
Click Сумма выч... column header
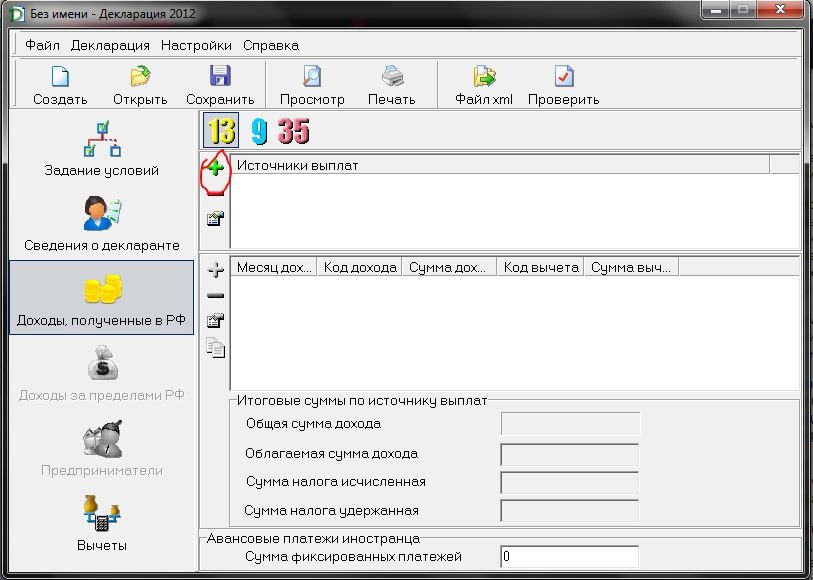click(632, 267)
